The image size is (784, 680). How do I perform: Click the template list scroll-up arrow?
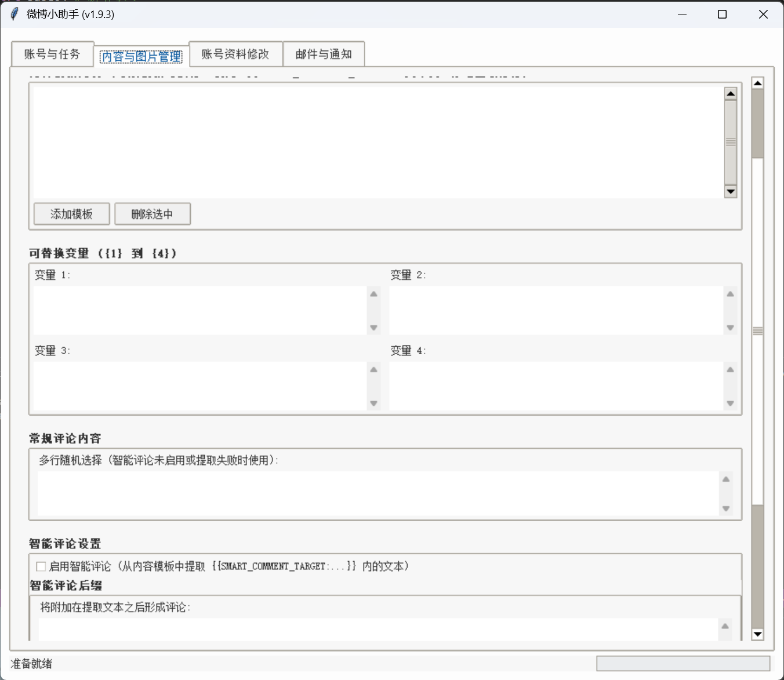[x=731, y=93]
